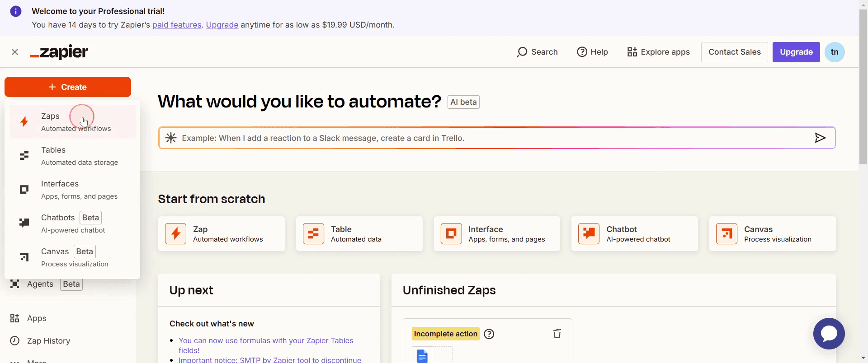
Task: Click the Search magnifier icon
Action: (x=522, y=52)
